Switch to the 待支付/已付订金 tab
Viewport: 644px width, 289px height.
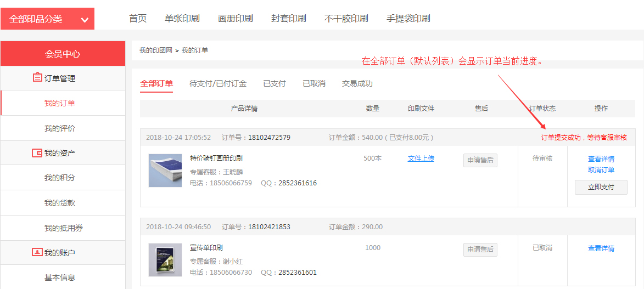[217, 83]
